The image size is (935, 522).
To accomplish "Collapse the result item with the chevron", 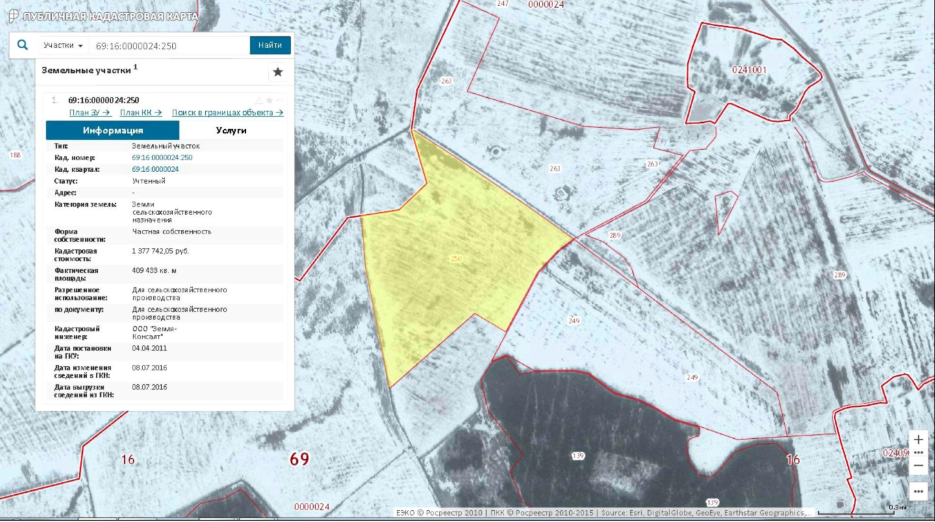I will click(x=282, y=100).
